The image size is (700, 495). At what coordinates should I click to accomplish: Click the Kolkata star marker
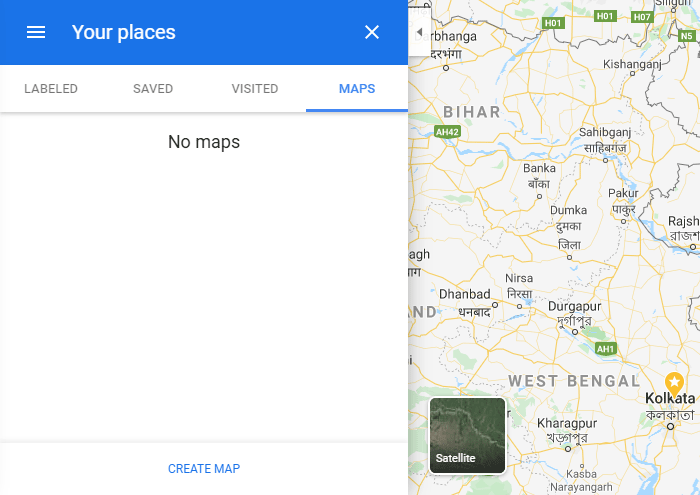pyautogui.click(x=675, y=382)
